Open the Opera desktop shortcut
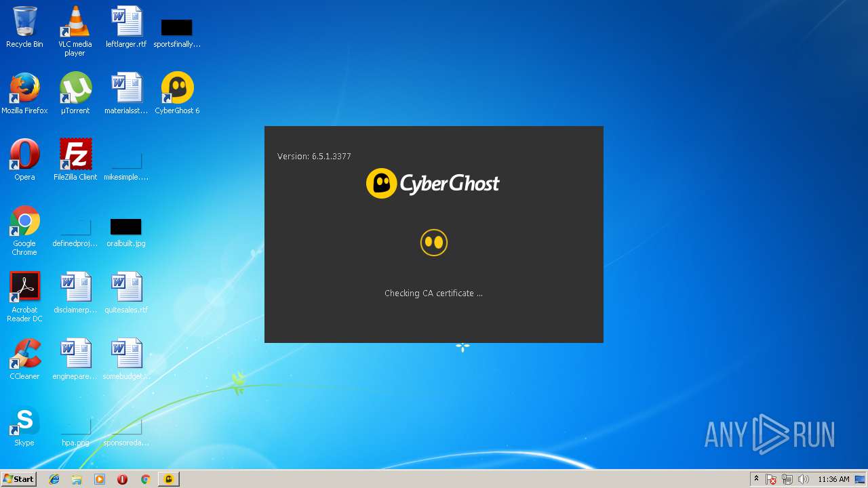Image resolution: width=868 pixels, height=488 pixels. tap(24, 160)
